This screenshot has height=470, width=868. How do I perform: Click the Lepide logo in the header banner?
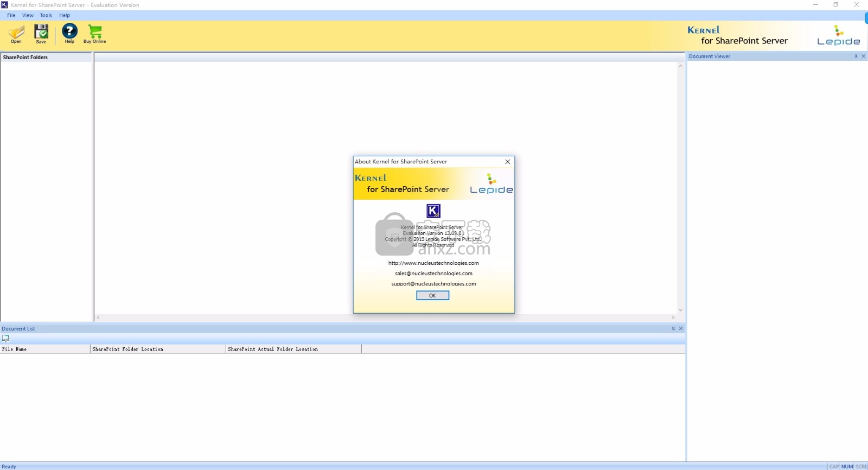coord(839,35)
